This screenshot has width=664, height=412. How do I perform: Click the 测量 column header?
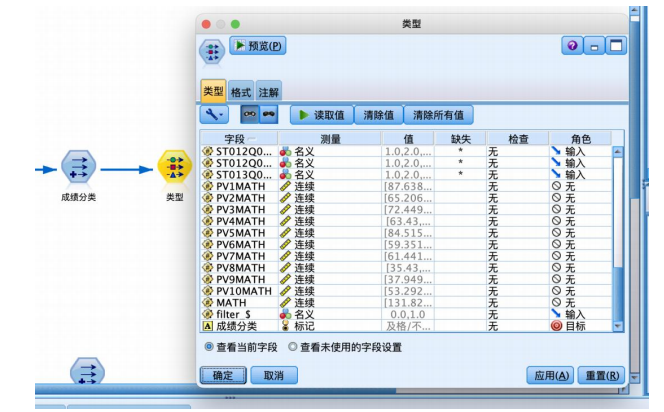330,138
